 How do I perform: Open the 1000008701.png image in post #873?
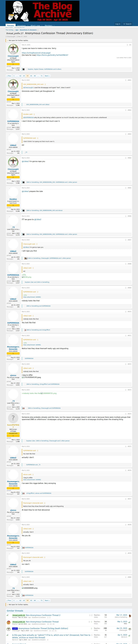click(49, 393)
